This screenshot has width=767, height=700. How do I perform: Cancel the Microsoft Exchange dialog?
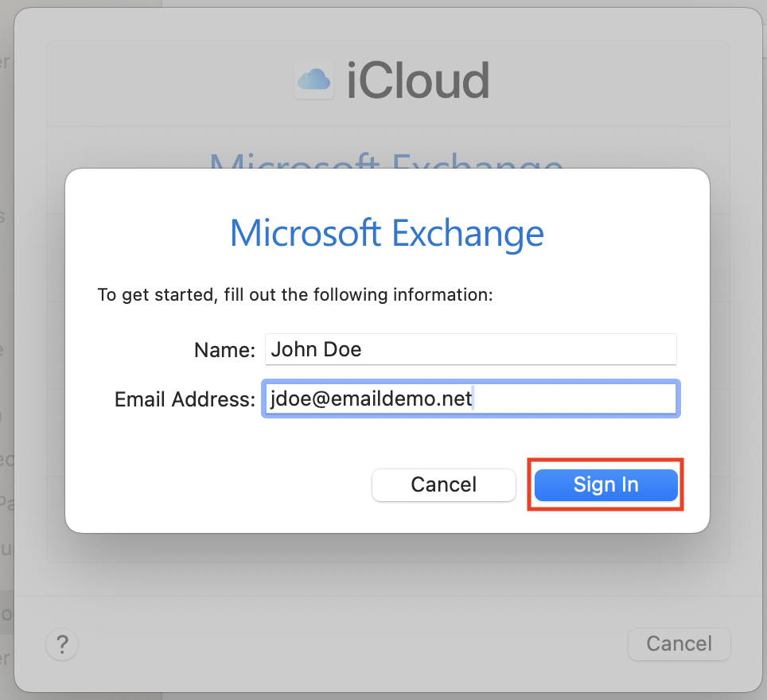pyautogui.click(x=444, y=484)
